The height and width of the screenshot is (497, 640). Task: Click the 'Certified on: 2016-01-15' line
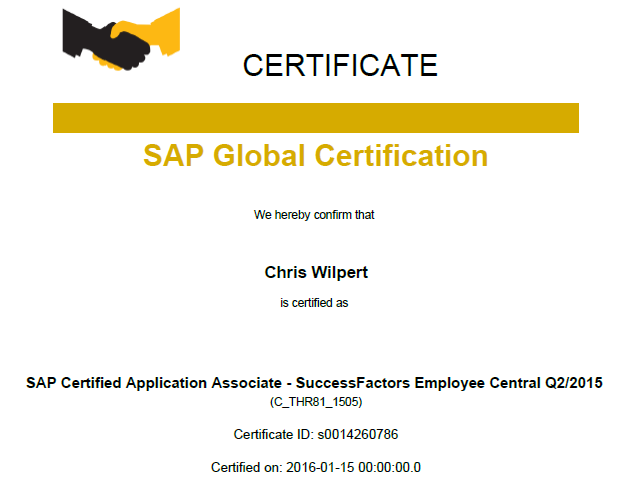pos(316,467)
